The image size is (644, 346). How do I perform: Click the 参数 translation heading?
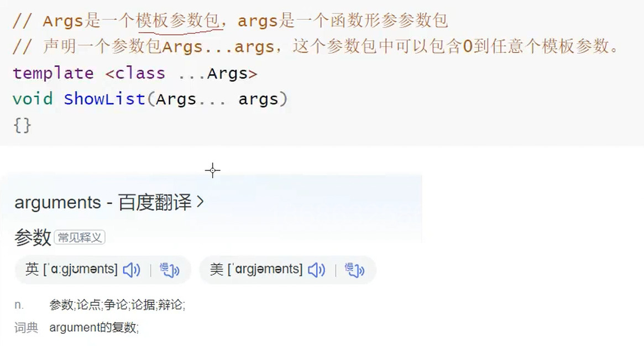tap(33, 237)
